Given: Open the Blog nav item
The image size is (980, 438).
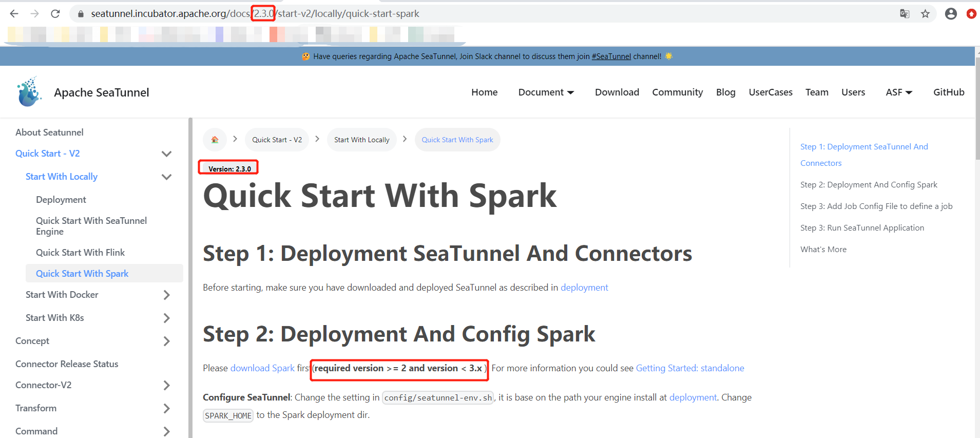Looking at the screenshot, I should 726,92.
